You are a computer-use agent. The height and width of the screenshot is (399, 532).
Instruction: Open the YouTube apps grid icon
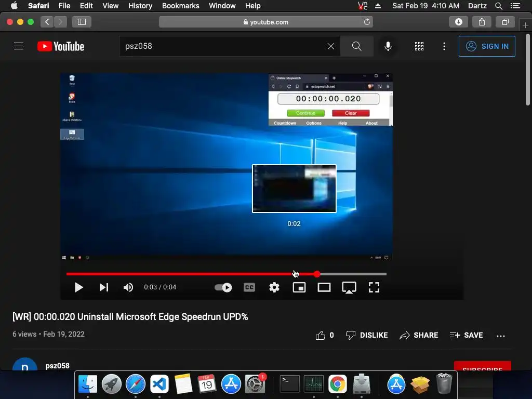pos(419,46)
